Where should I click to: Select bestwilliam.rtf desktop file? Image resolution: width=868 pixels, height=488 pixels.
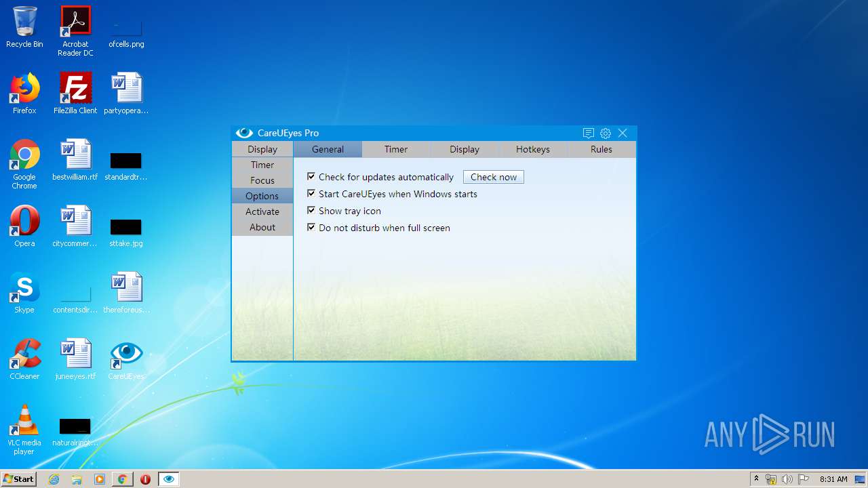tap(75, 160)
